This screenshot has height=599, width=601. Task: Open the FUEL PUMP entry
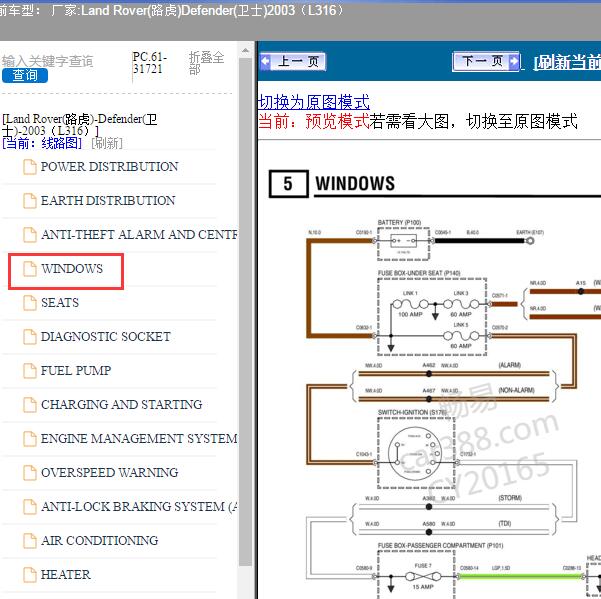pos(76,371)
